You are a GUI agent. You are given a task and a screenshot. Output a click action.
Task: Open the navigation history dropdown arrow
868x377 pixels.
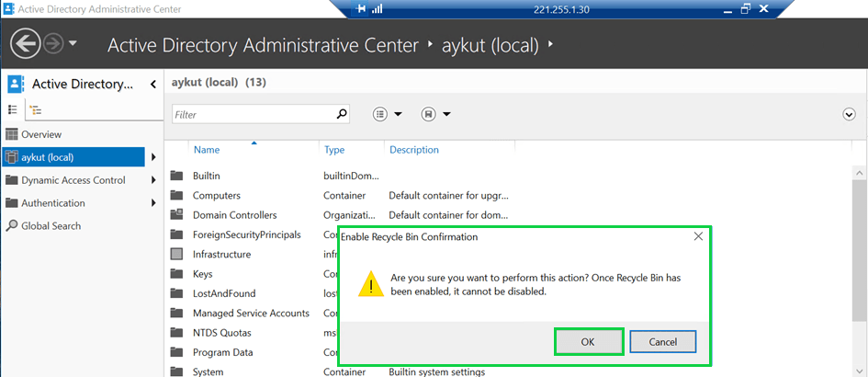tap(73, 44)
